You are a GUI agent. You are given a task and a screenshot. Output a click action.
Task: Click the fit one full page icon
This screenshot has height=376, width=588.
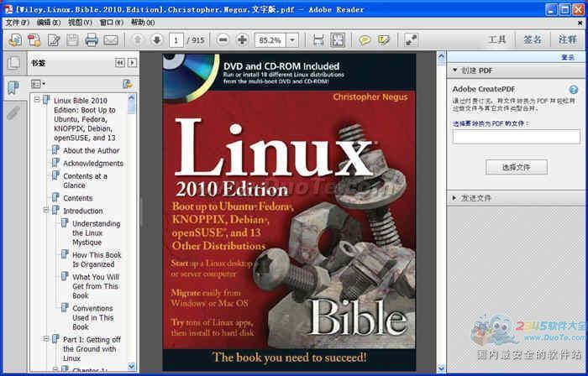tap(338, 39)
